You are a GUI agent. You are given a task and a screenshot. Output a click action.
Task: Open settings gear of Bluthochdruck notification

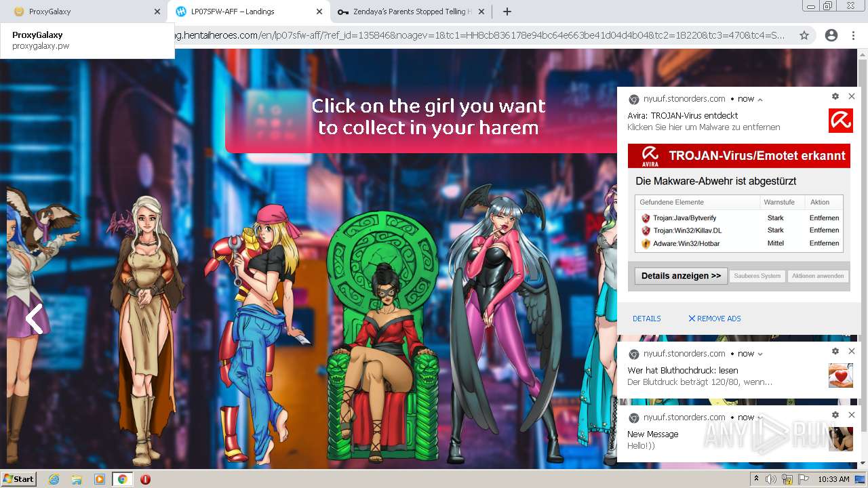click(x=835, y=351)
